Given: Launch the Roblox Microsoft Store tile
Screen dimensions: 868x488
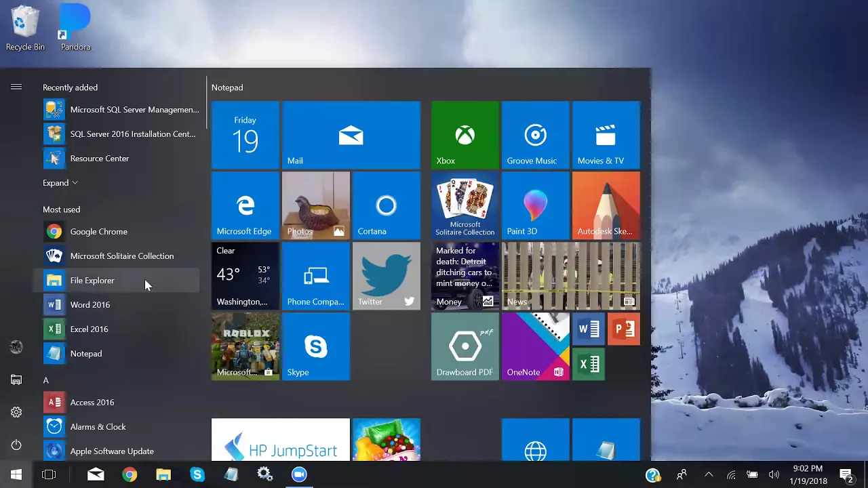Looking at the screenshot, I should (x=245, y=346).
